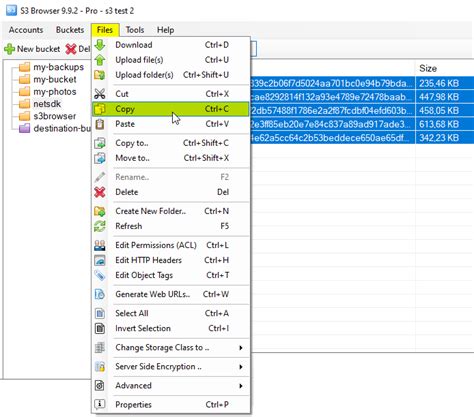The height and width of the screenshot is (417, 474).
Task: Click the Cut scissors icon
Action: [100, 94]
